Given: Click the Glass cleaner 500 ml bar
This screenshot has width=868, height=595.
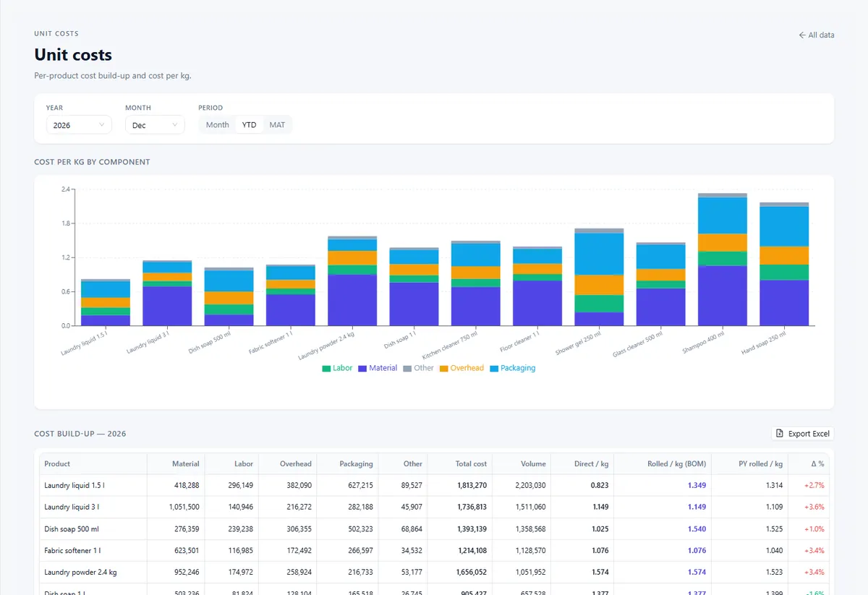Looking at the screenshot, I should (x=661, y=284).
